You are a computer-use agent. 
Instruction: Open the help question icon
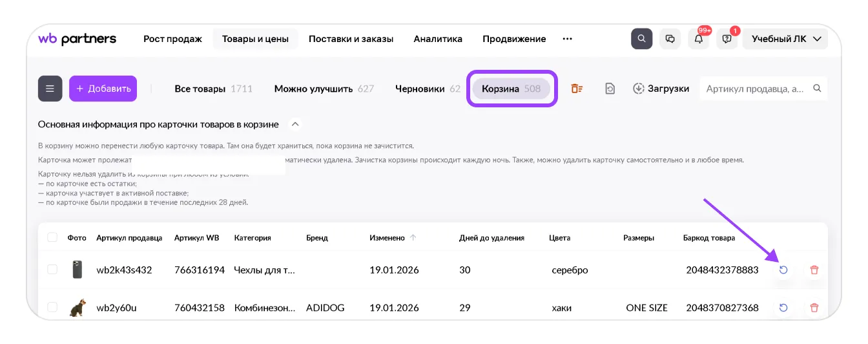coord(727,39)
